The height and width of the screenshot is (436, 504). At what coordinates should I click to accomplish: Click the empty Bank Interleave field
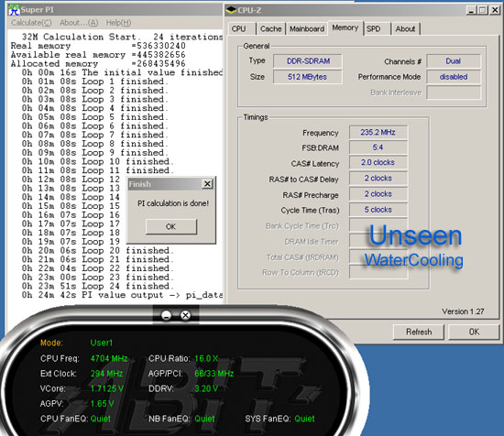click(x=454, y=93)
